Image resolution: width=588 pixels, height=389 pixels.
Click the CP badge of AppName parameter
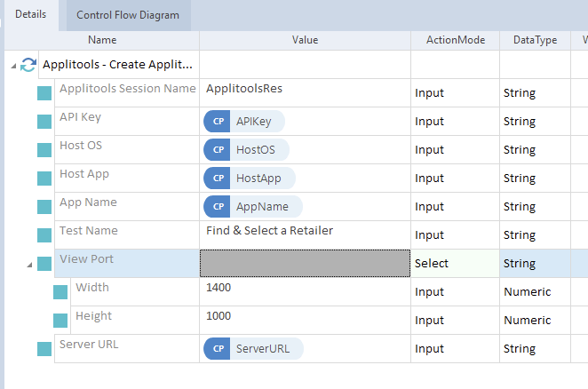217,206
